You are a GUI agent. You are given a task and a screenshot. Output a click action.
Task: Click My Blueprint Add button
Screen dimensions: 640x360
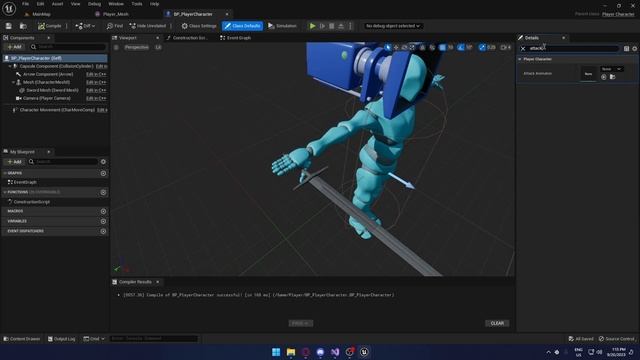tap(14, 162)
